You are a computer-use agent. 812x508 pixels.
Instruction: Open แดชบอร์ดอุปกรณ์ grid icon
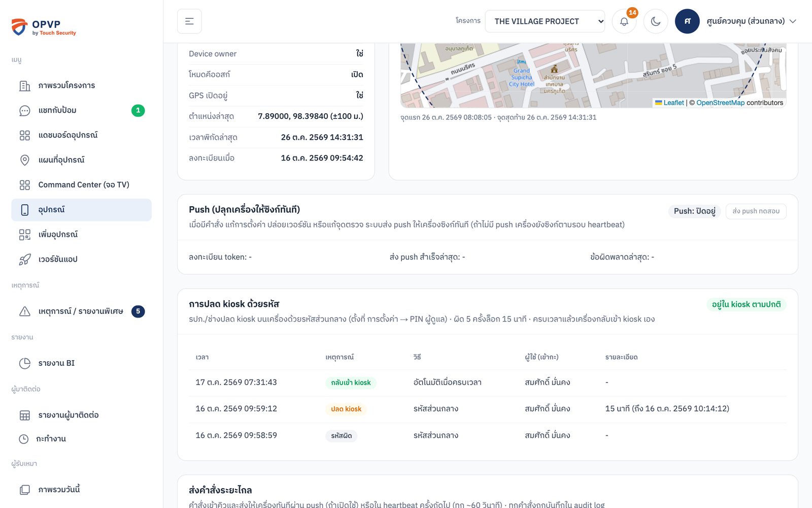click(25, 136)
